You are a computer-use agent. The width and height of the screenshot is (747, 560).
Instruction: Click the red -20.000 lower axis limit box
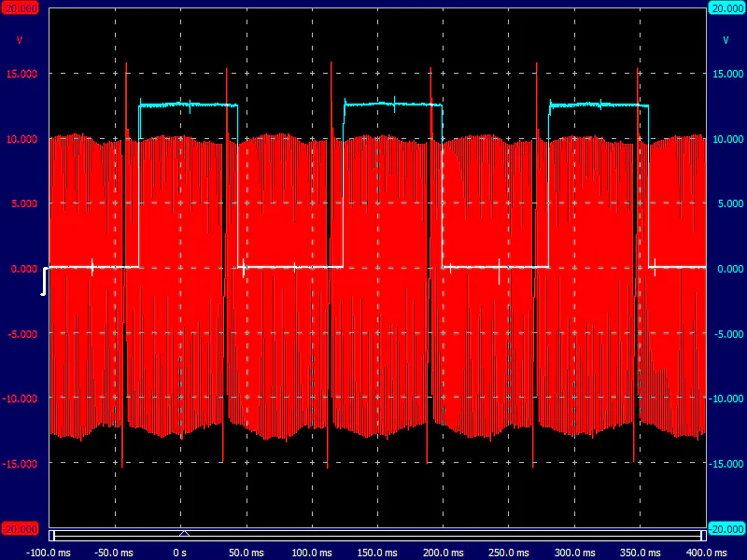21,528
